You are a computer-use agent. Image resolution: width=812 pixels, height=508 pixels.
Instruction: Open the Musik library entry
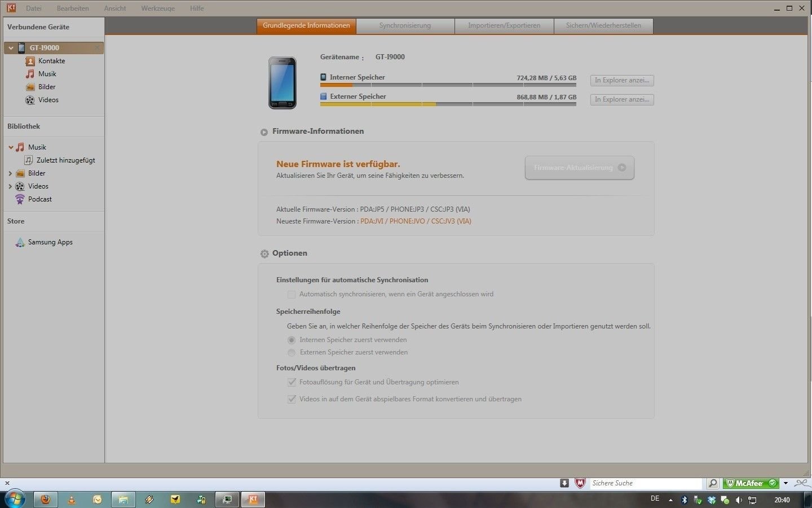(x=37, y=147)
